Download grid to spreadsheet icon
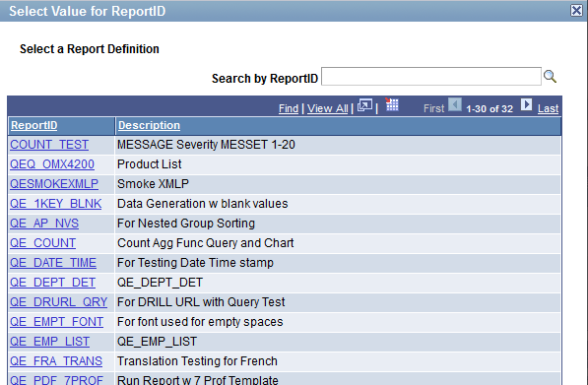The height and width of the screenshot is (385, 588). click(x=391, y=104)
